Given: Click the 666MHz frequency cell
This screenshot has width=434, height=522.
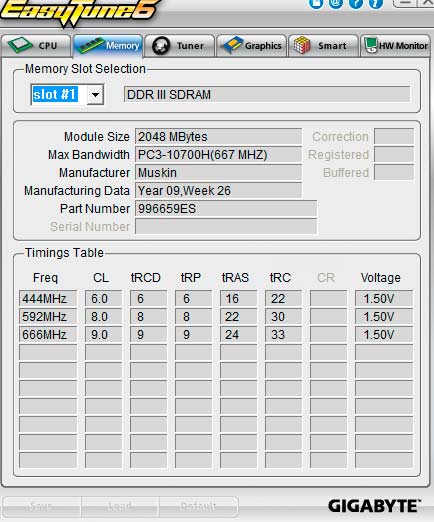Looking at the screenshot, I should (48, 334).
